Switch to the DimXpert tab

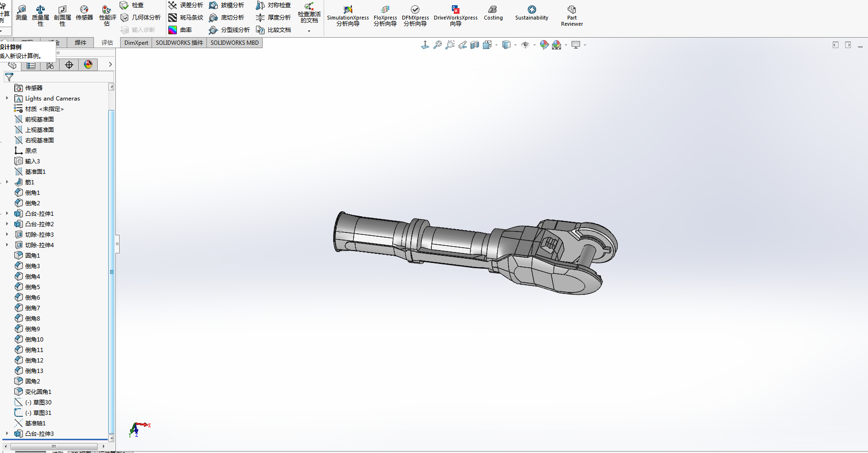pos(136,42)
